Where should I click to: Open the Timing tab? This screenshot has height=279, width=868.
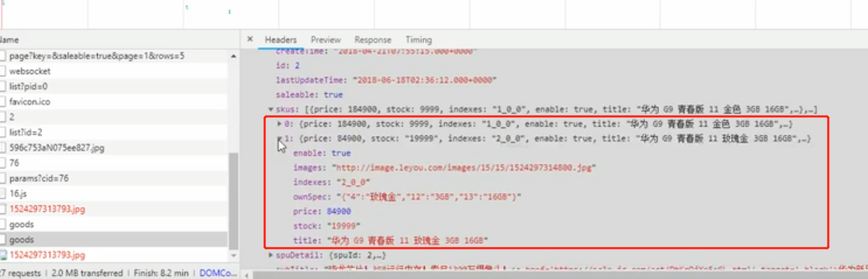419,40
